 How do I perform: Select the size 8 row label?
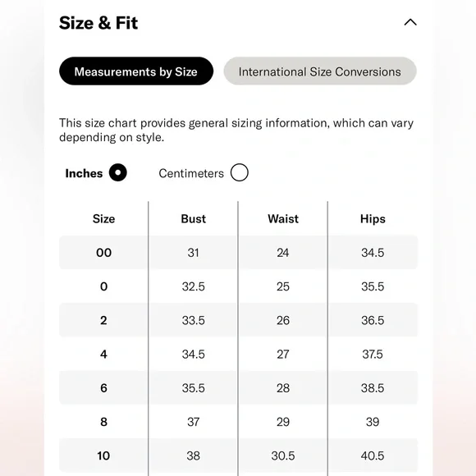[103, 422]
